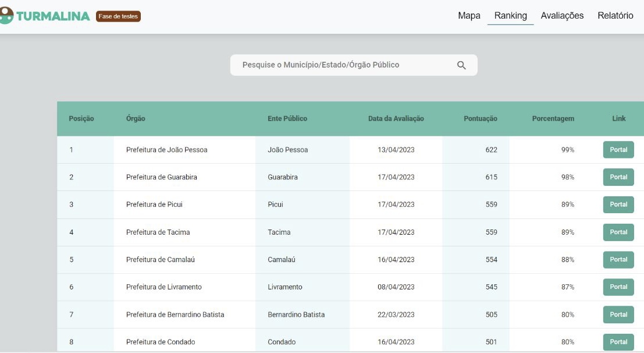Open Portal link for Condado

pos(618,342)
